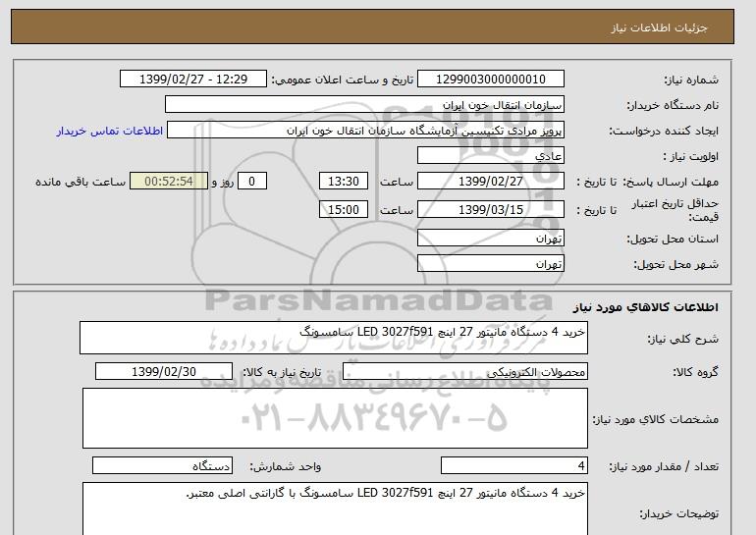Click the label شرح کلی نیاز

[x=682, y=339]
